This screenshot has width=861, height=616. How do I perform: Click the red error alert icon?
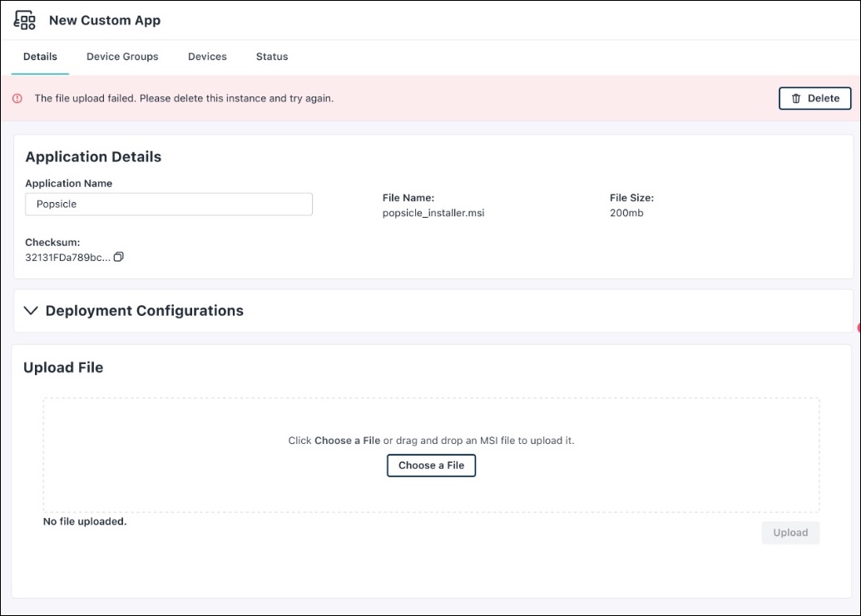tap(17, 99)
